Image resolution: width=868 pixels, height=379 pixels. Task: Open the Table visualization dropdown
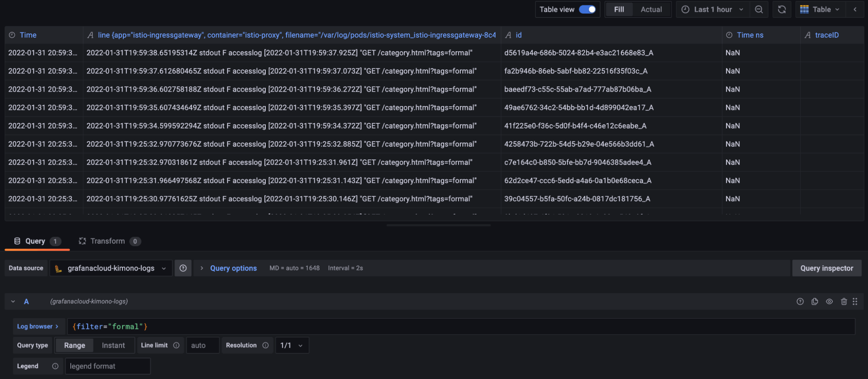[x=820, y=10]
